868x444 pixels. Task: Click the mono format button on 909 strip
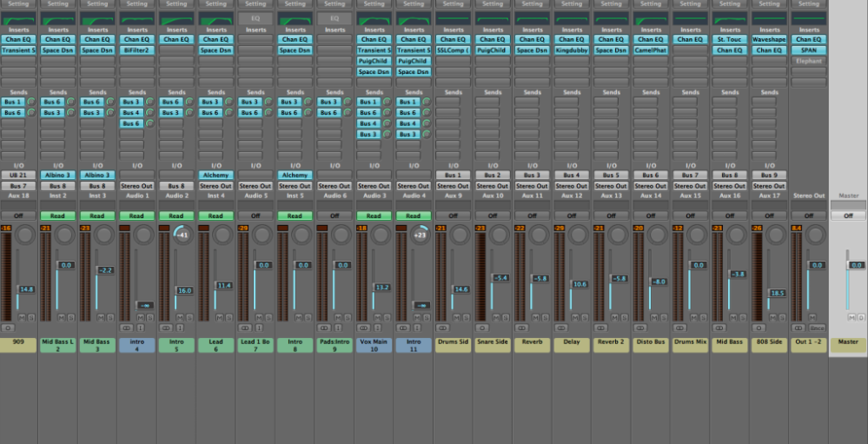click(x=7, y=328)
